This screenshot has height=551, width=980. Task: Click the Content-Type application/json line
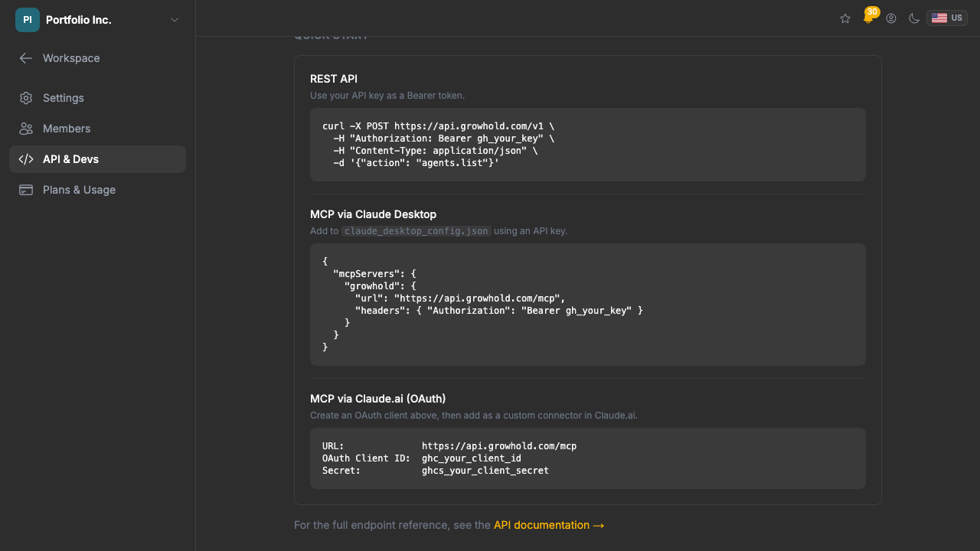tap(436, 151)
